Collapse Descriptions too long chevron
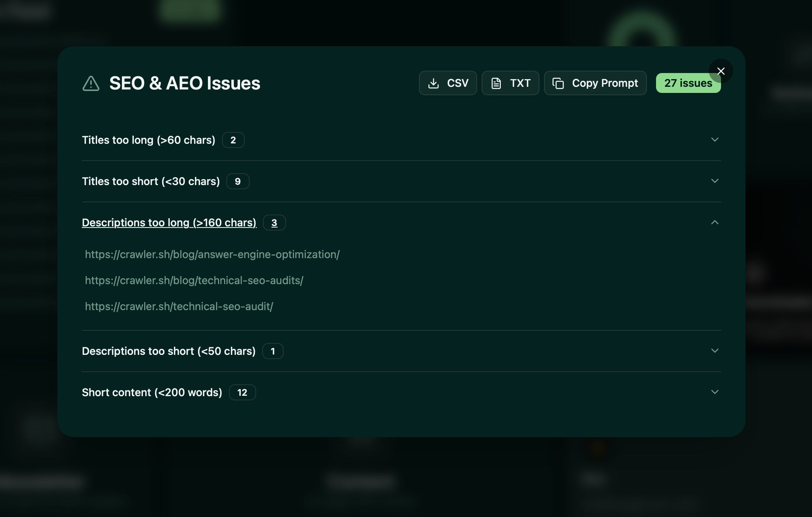 pos(715,222)
